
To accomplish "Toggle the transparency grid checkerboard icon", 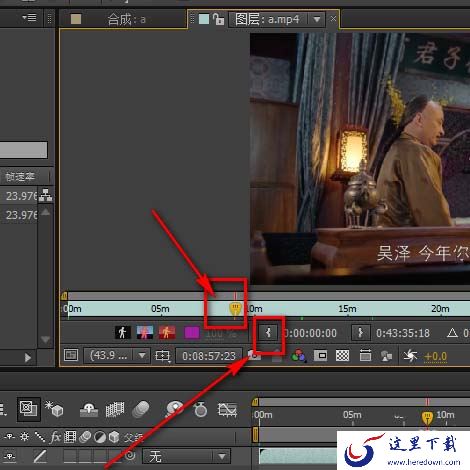I will (342, 356).
